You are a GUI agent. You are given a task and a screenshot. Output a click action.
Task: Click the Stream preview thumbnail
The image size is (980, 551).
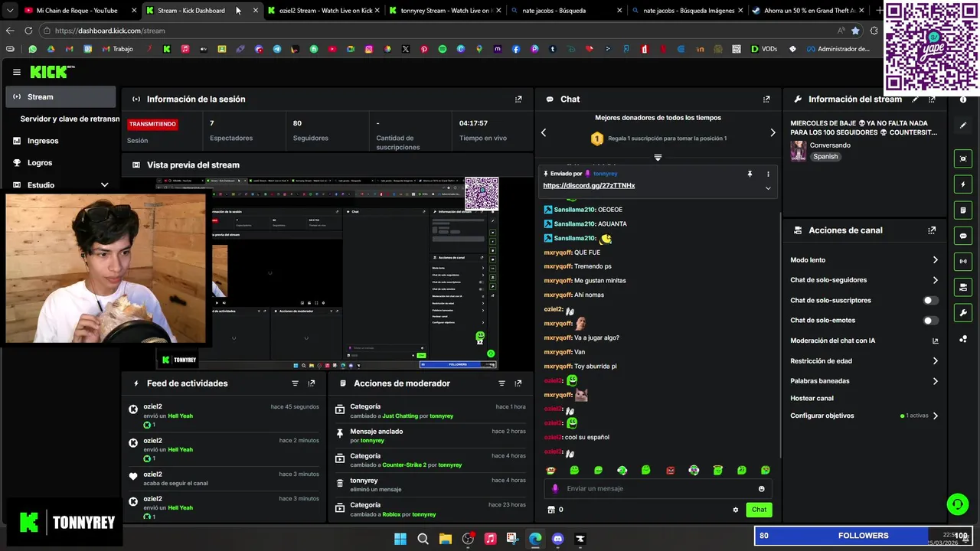click(328, 273)
